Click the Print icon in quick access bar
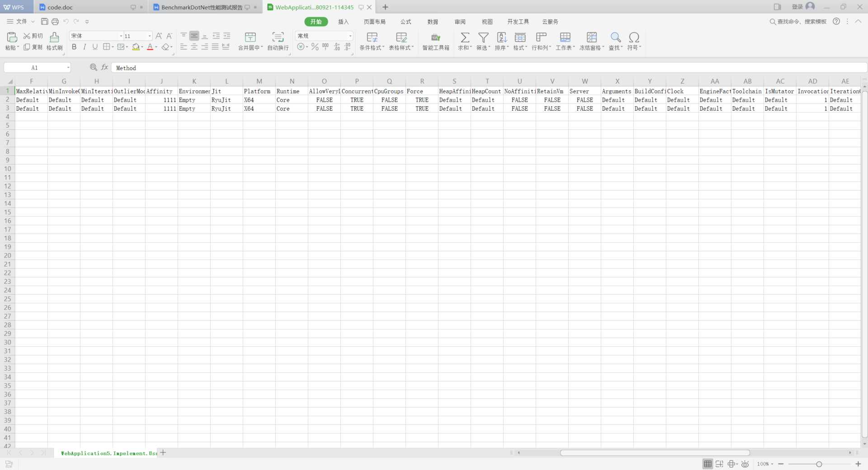The width and height of the screenshot is (868, 470). (x=55, y=21)
